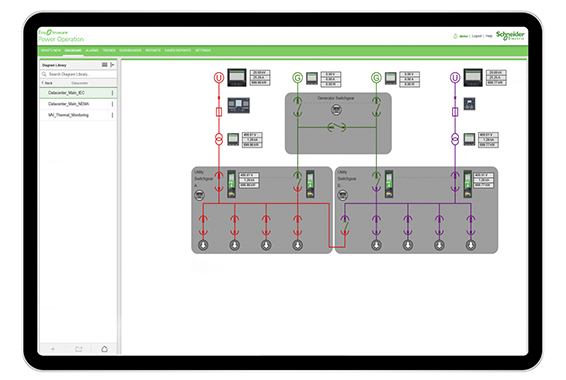Click the red transformer symbol

pos(219,139)
